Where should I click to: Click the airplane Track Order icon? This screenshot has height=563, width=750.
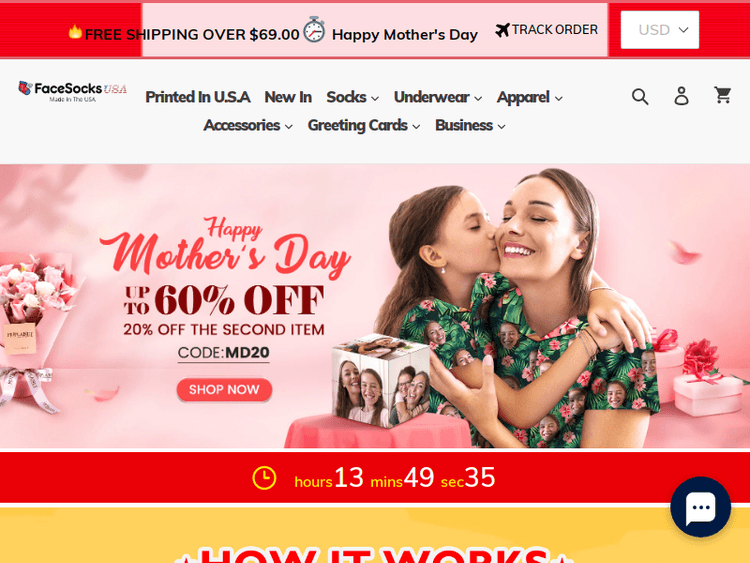(x=502, y=30)
